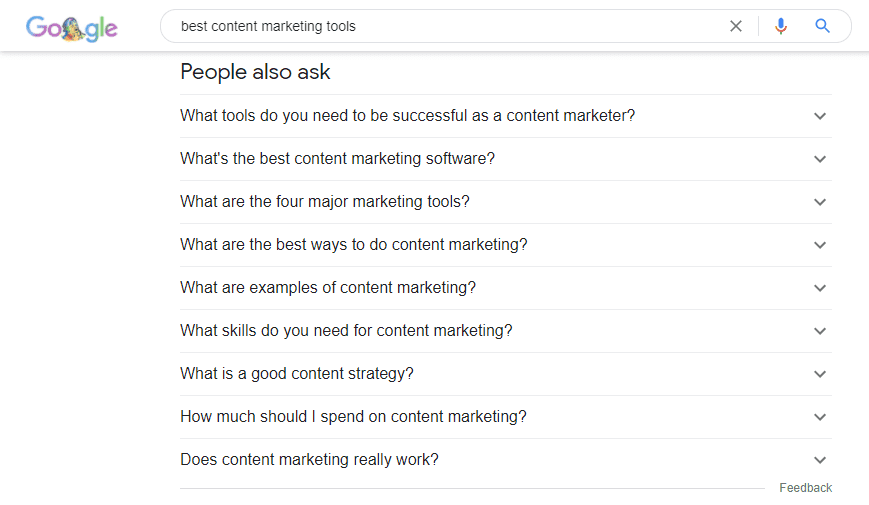Expand chevron for tools needed as content marketer

[820, 116]
